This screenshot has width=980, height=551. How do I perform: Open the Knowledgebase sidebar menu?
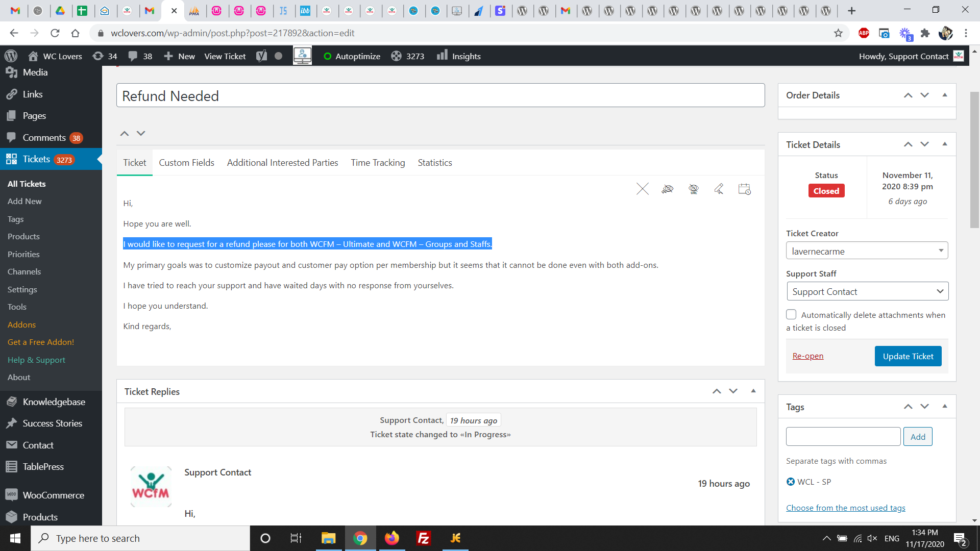(x=51, y=402)
